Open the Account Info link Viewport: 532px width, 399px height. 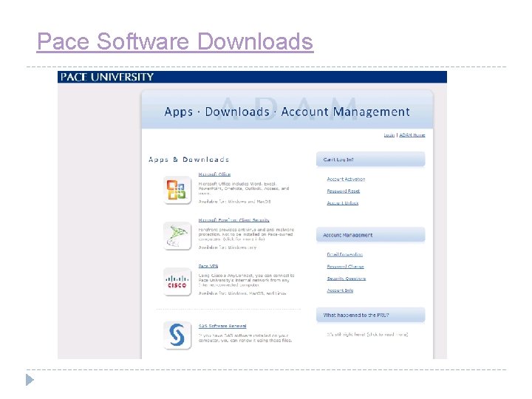point(340,291)
